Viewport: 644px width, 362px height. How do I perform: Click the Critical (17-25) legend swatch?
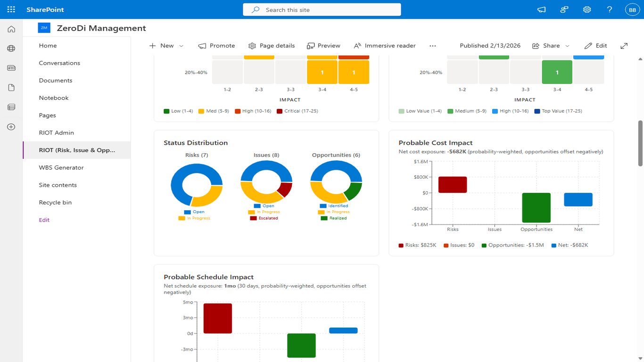(x=280, y=111)
